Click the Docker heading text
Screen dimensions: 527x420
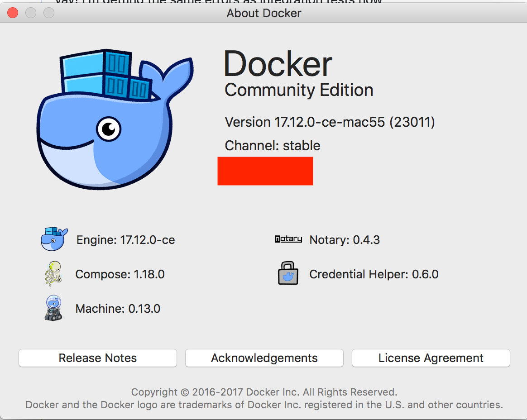click(278, 64)
